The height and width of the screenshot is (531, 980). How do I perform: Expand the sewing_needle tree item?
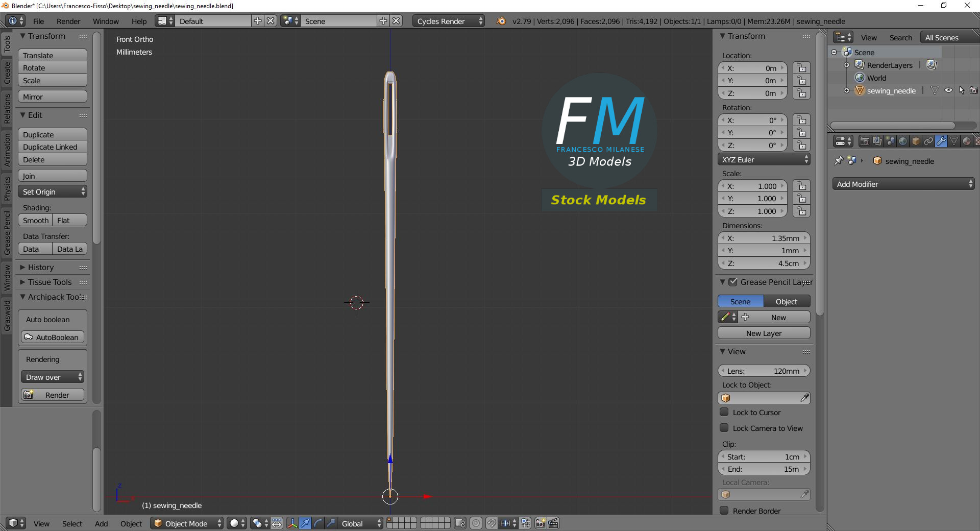tap(847, 90)
